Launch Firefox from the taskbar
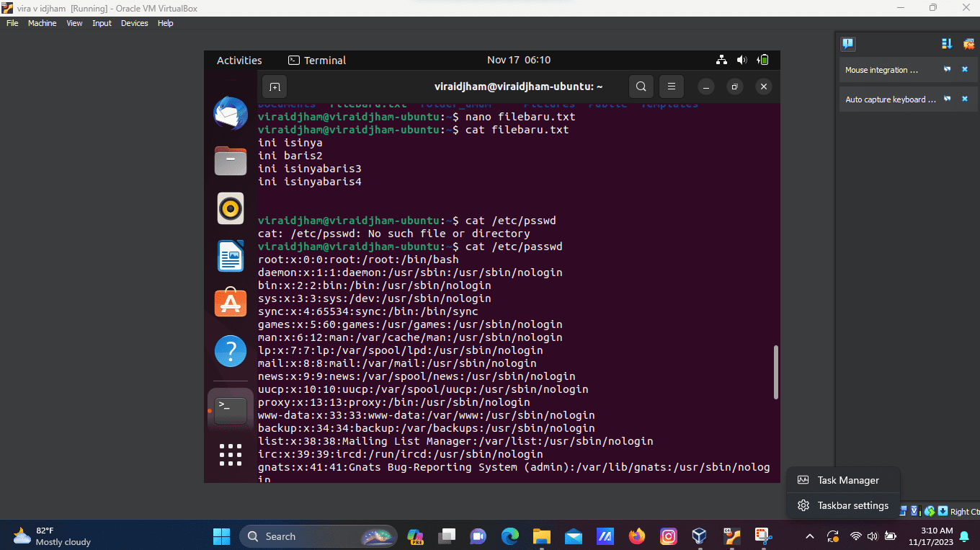The width and height of the screenshot is (980, 550). point(636,536)
